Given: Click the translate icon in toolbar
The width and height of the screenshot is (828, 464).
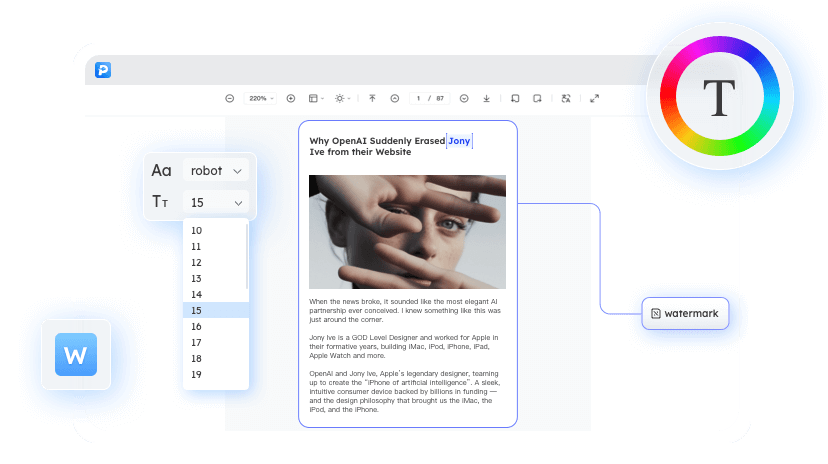Looking at the screenshot, I should pos(566,98).
